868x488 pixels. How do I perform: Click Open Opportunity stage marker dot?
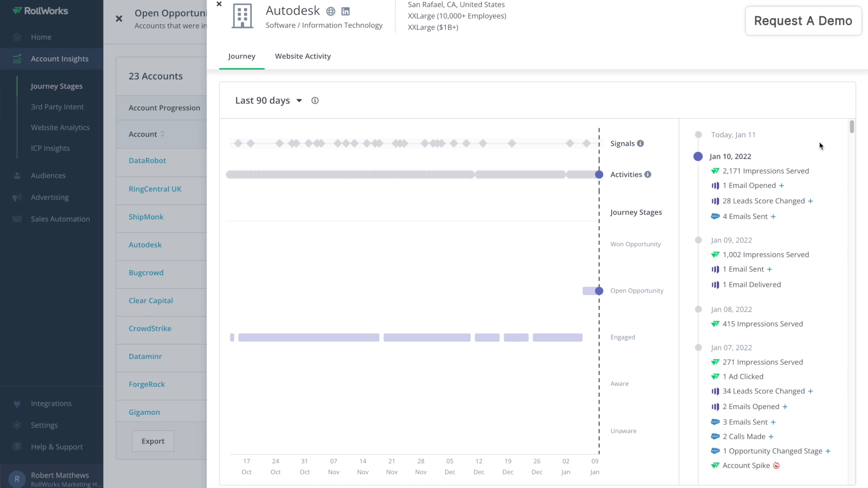point(599,291)
